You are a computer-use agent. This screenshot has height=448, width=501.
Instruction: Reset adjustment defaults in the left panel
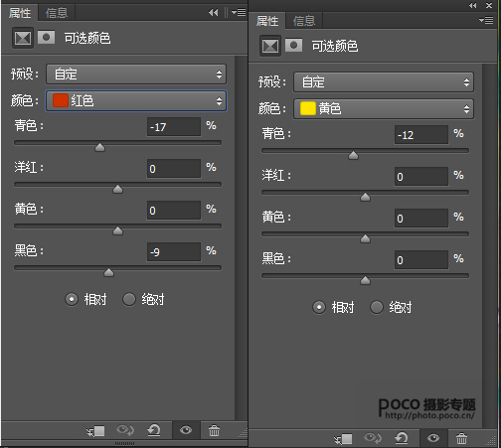pos(154,430)
